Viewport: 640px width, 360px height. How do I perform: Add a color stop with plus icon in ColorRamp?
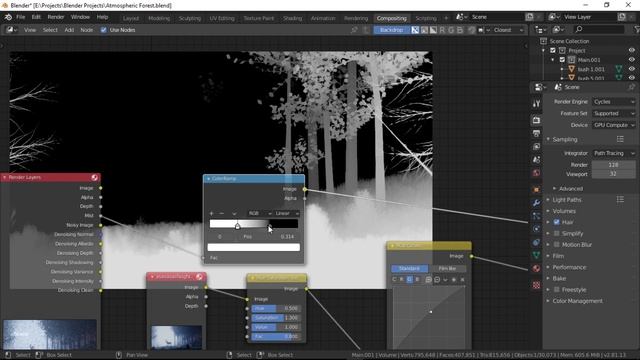[211, 213]
